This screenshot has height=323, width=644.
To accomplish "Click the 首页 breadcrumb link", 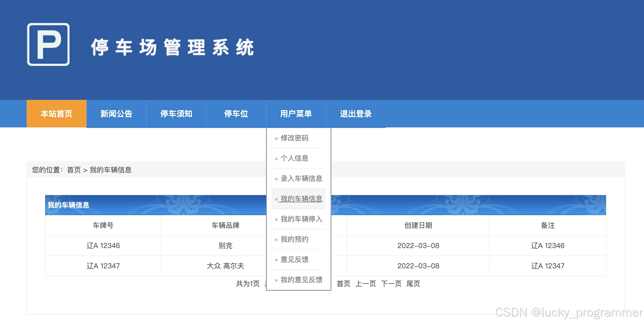I will click(74, 170).
